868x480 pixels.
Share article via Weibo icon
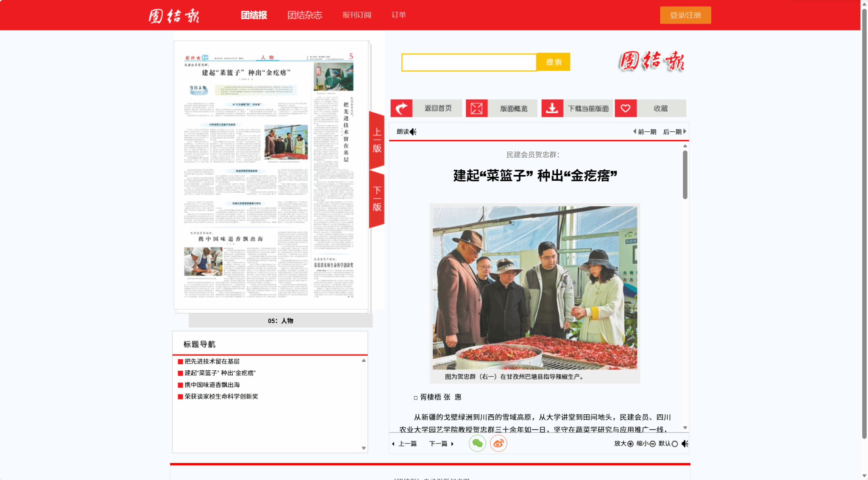(x=498, y=444)
